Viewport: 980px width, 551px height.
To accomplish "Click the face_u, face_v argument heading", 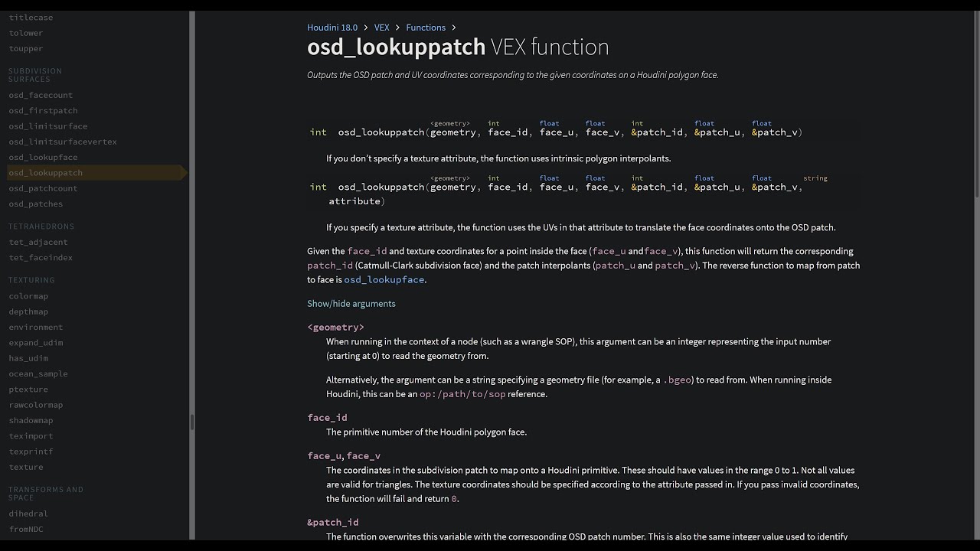I will [344, 456].
